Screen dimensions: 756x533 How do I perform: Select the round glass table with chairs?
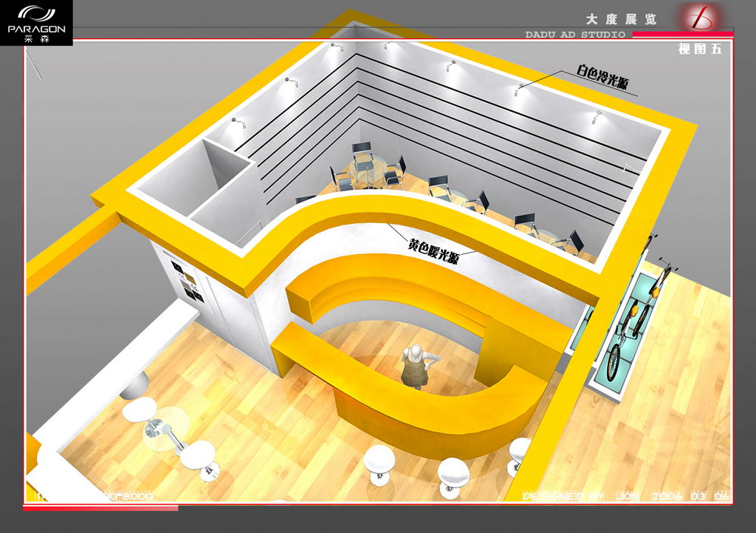tap(367, 168)
